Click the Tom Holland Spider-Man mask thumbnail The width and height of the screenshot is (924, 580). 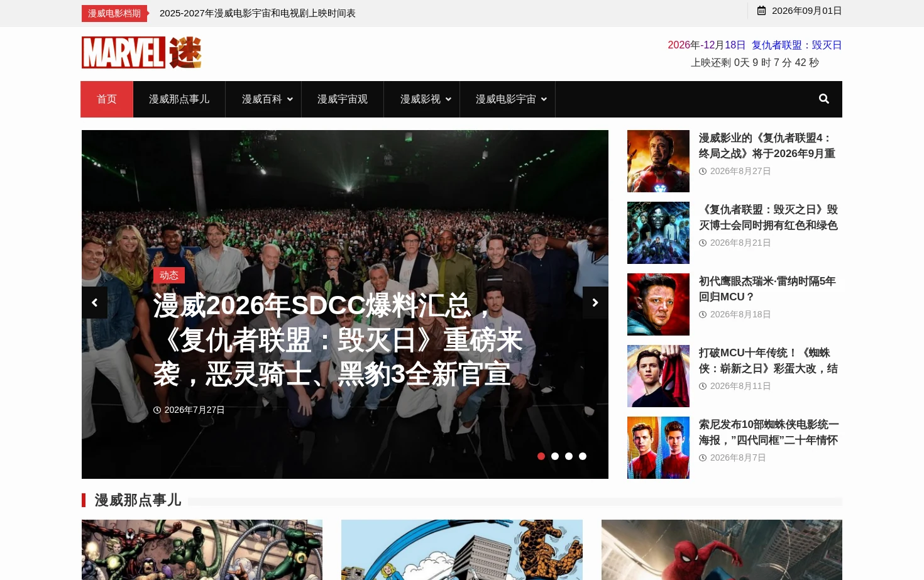[658, 376]
